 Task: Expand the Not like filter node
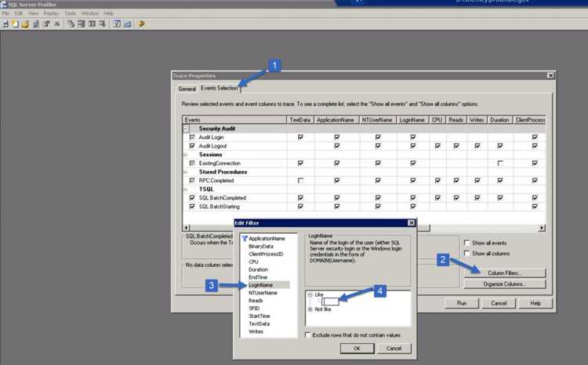coord(310,309)
